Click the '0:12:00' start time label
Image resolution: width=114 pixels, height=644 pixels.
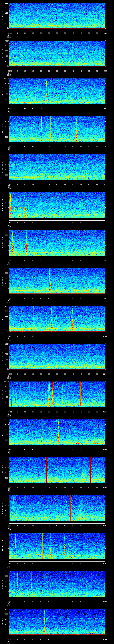tap(9, 450)
